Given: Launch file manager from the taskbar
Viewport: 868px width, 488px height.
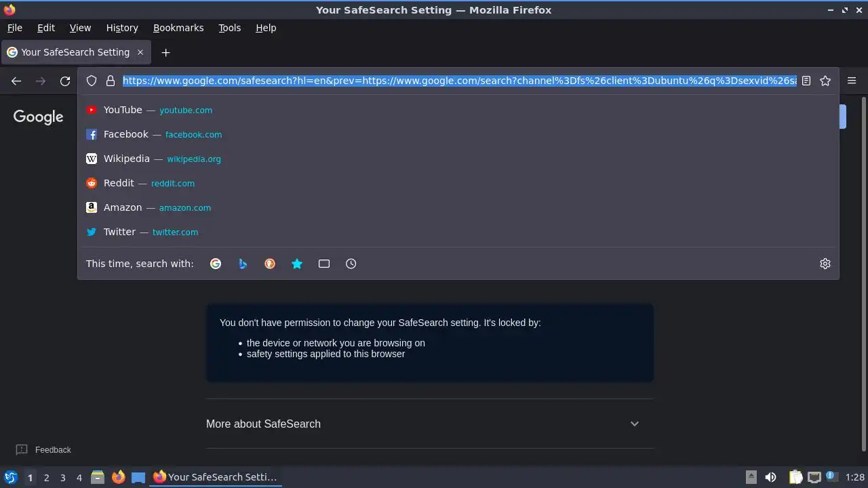Looking at the screenshot, I should (x=98, y=477).
